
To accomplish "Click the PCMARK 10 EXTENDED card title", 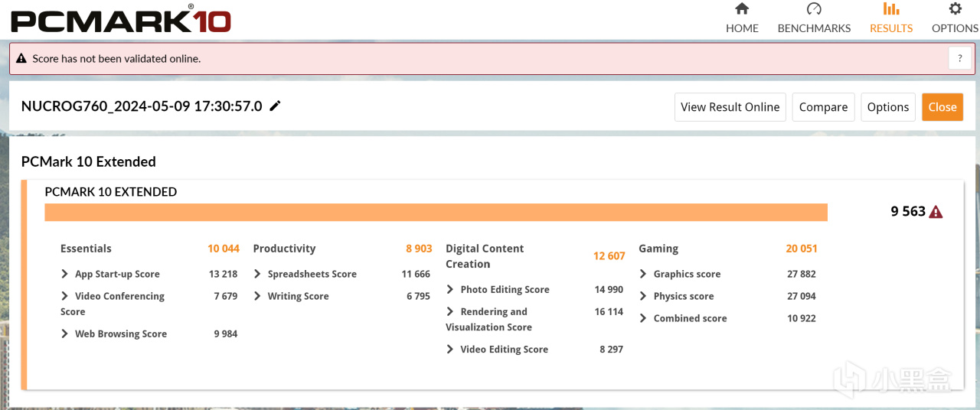I will coord(111,192).
